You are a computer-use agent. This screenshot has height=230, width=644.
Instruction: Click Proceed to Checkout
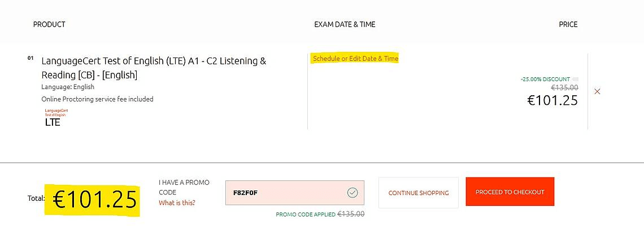pyautogui.click(x=510, y=192)
